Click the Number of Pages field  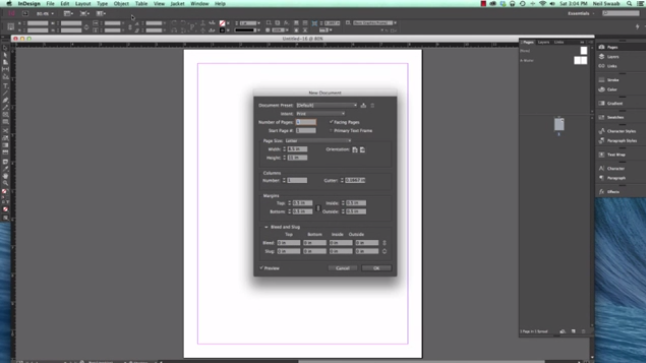(306, 122)
